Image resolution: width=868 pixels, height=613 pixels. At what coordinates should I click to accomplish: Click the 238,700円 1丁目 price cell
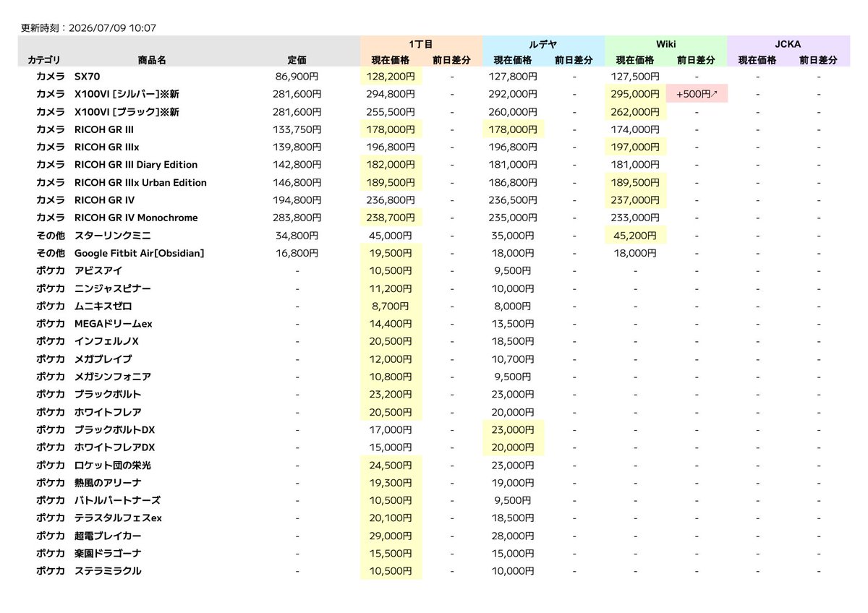(x=391, y=218)
